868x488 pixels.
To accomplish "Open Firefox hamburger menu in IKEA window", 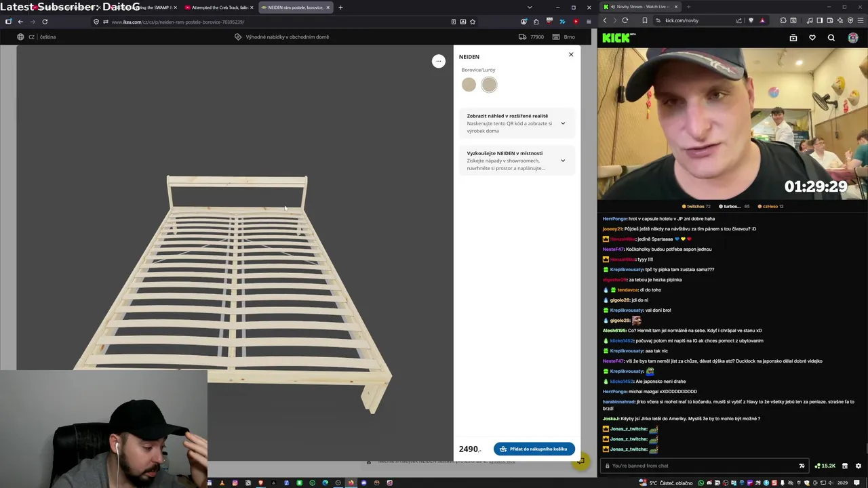I will pos(588,22).
